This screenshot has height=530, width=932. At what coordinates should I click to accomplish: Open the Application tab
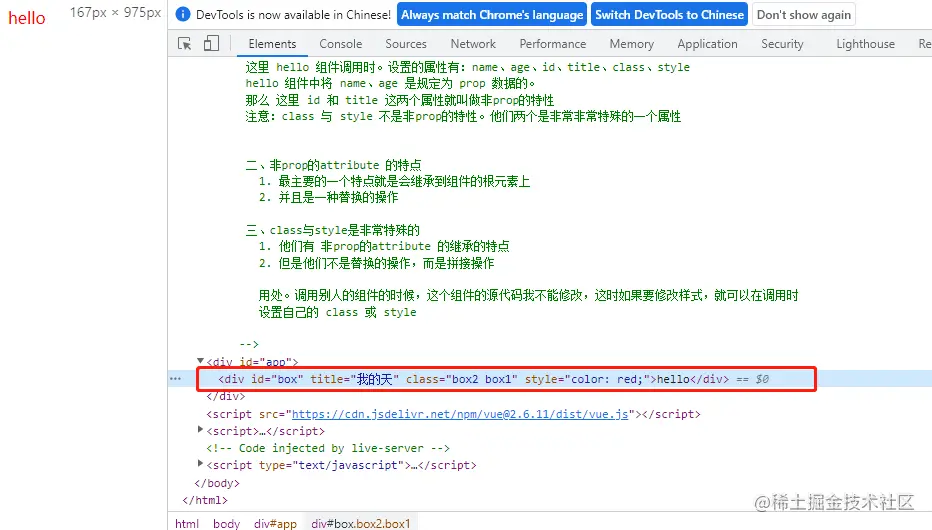click(707, 44)
